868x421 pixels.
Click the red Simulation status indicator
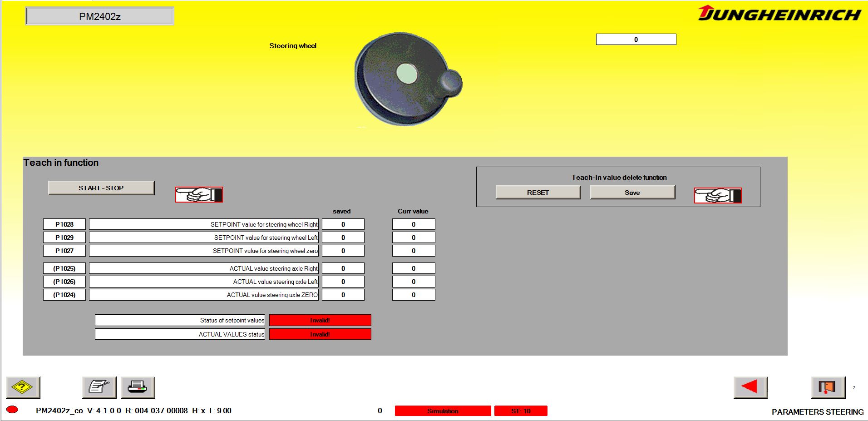click(x=443, y=411)
